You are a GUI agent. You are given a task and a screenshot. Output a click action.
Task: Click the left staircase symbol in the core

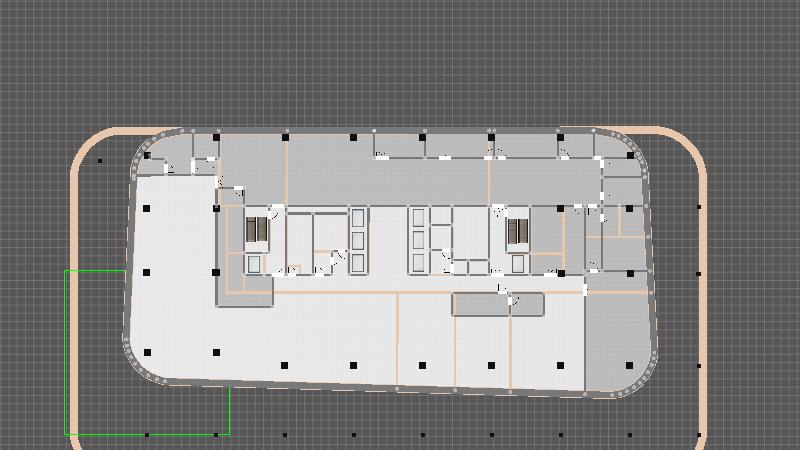click(x=258, y=231)
